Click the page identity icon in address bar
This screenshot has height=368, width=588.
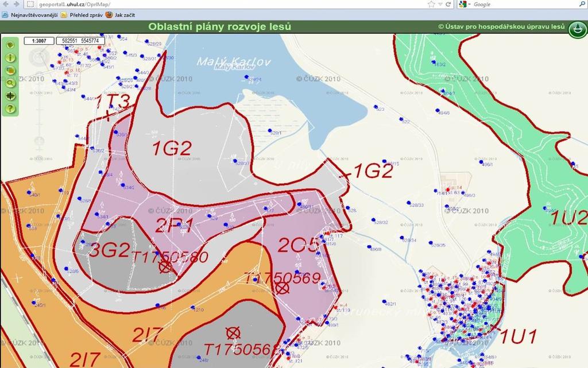(31, 5)
